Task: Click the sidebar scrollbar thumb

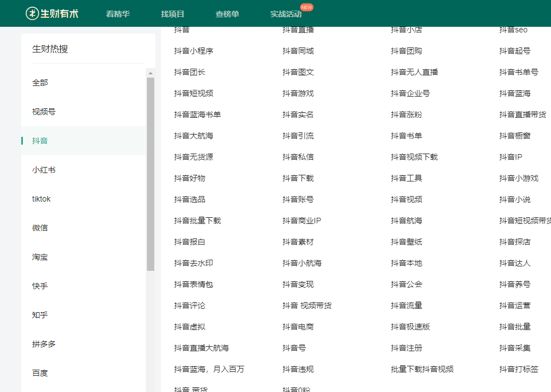Action: pyautogui.click(x=150, y=174)
